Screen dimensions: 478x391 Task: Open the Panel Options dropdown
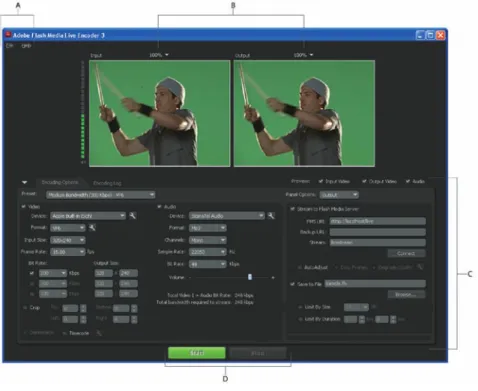click(339, 195)
